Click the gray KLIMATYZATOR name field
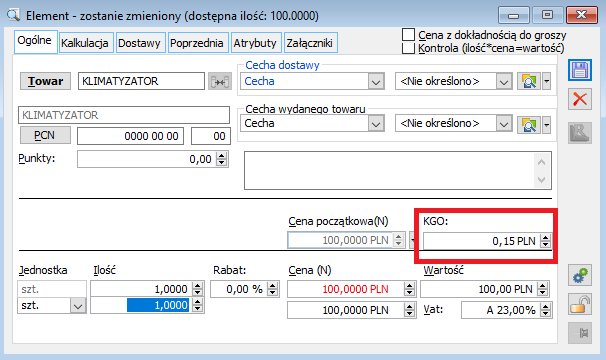 coord(124,115)
